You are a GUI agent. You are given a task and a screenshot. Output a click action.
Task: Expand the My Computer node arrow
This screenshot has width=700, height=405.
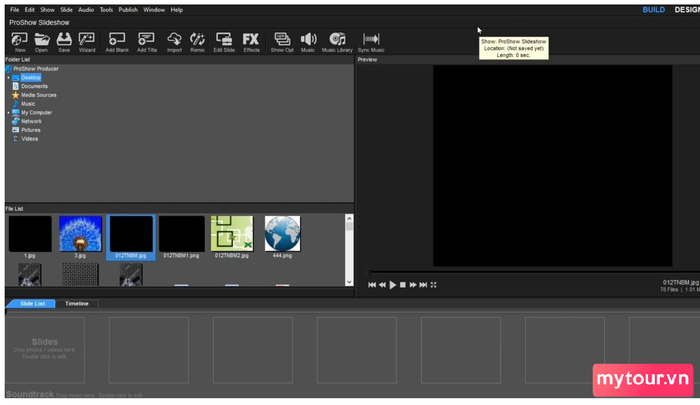coord(8,113)
